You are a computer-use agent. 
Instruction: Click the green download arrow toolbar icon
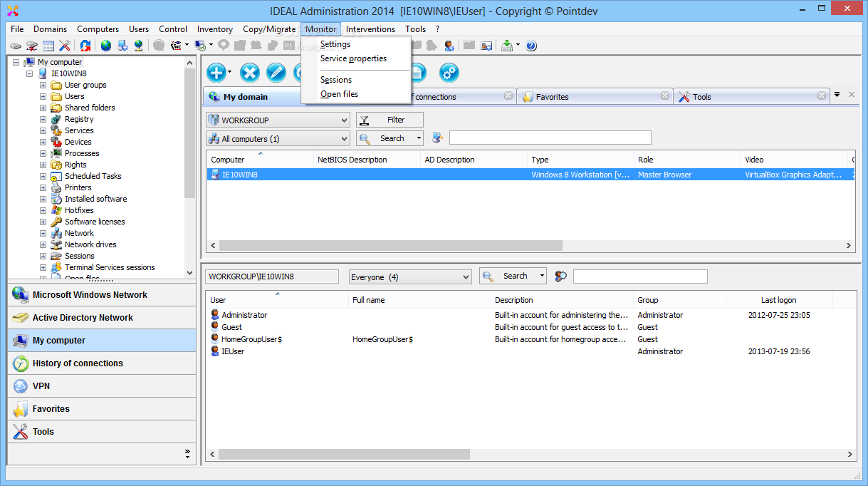pyautogui.click(x=506, y=46)
